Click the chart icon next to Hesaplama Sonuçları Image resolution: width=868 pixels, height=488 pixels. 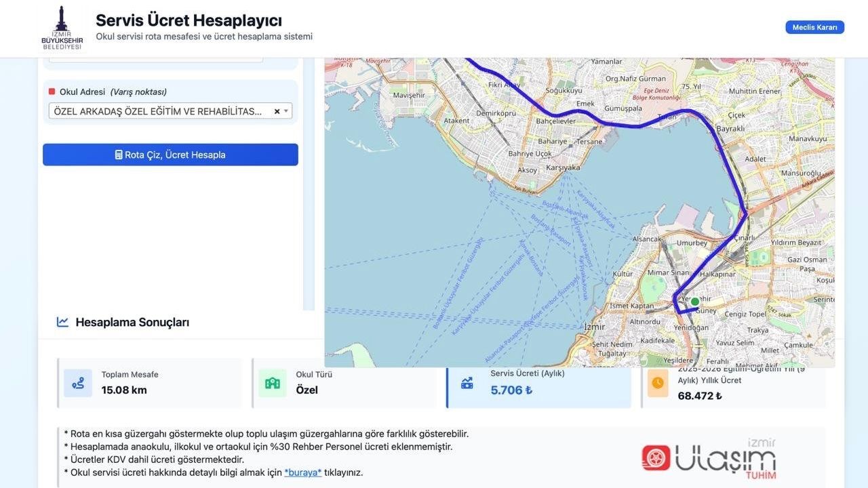[x=62, y=322]
